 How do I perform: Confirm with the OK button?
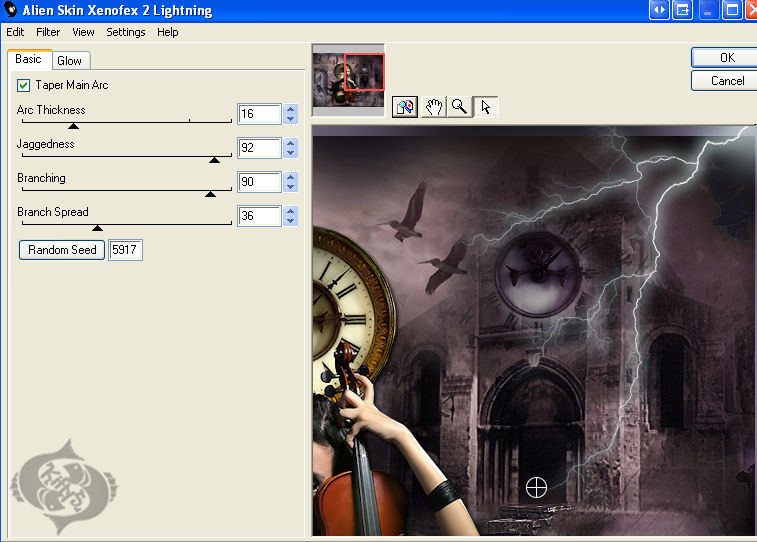point(724,58)
